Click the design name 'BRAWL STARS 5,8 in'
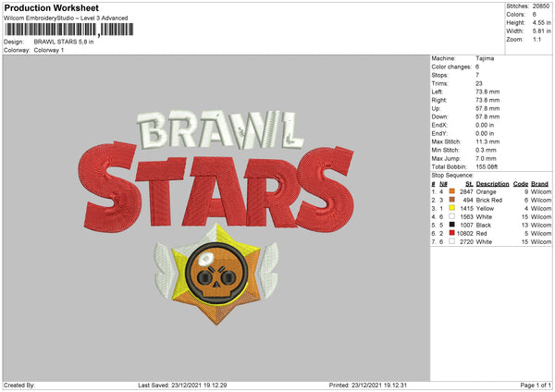The image size is (555, 392). point(64,42)
